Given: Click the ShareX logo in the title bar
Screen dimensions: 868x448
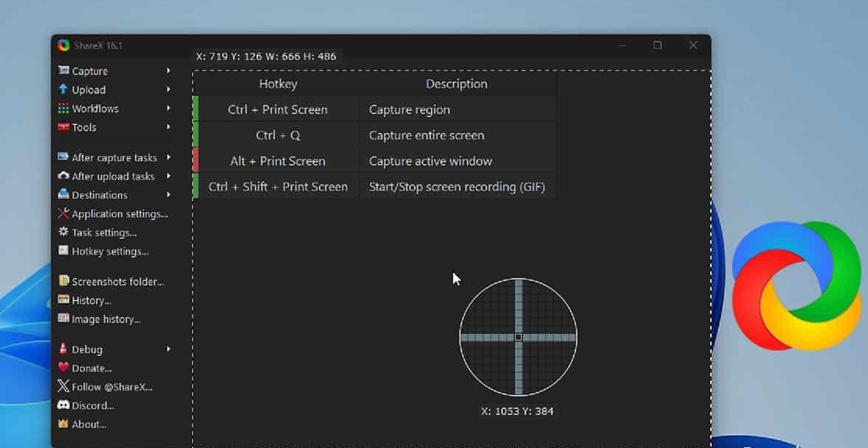Looking at the screenshot, I should click(63, 46).
